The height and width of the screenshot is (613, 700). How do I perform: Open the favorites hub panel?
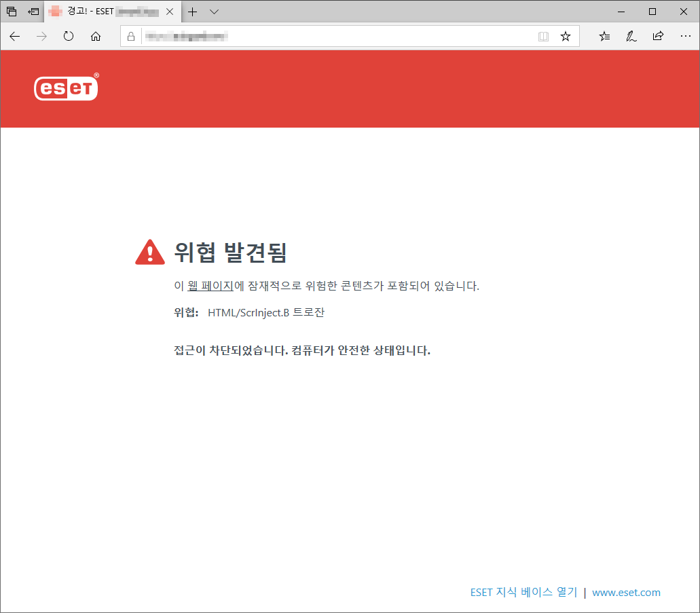604,36
